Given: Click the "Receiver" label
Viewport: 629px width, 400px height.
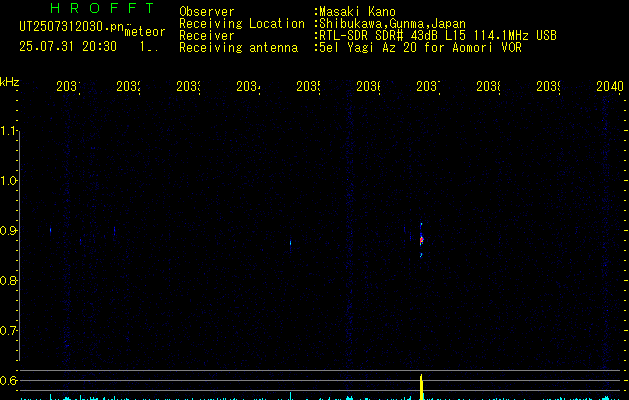Looking at the screenshot, I should point(207,36).
